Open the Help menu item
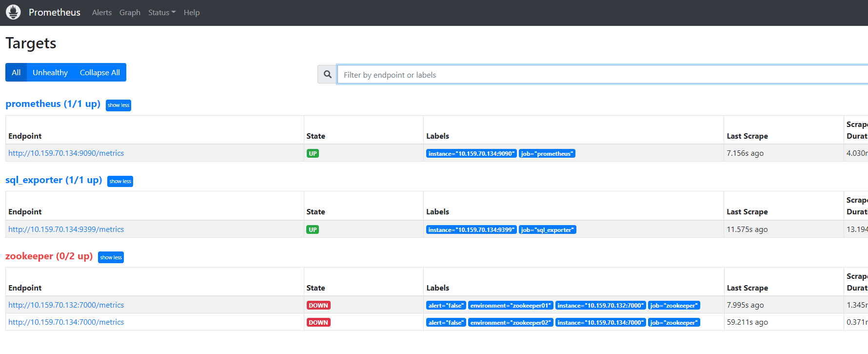The width and height of the screenshot is (868, 354). (192, 13)
